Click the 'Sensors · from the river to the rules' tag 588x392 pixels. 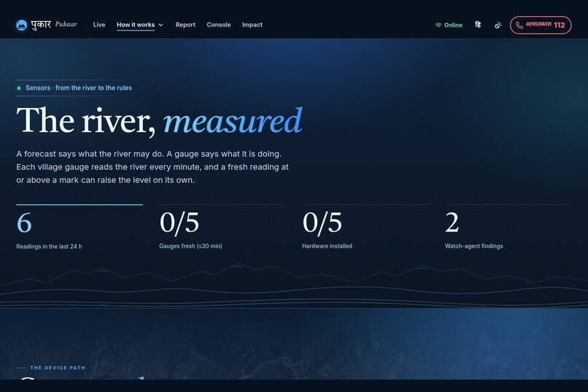[x=74, y=88]
